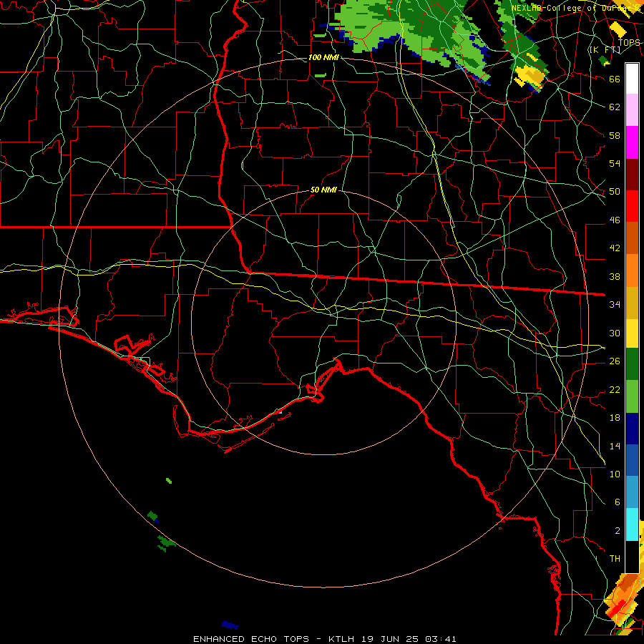Click the "50 NMI" range ring label
This screenshot has height=644, width=644.
pyautogui.click(x=323, y=190)
